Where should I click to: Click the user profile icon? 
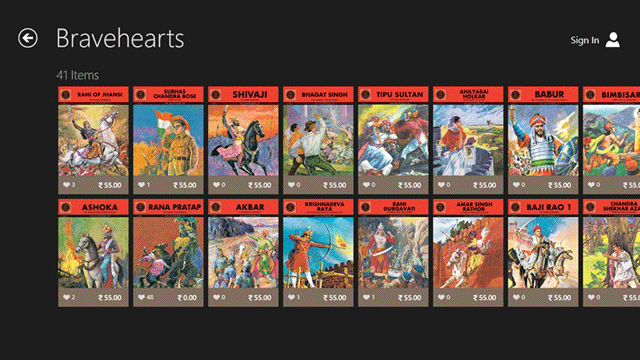612,40
